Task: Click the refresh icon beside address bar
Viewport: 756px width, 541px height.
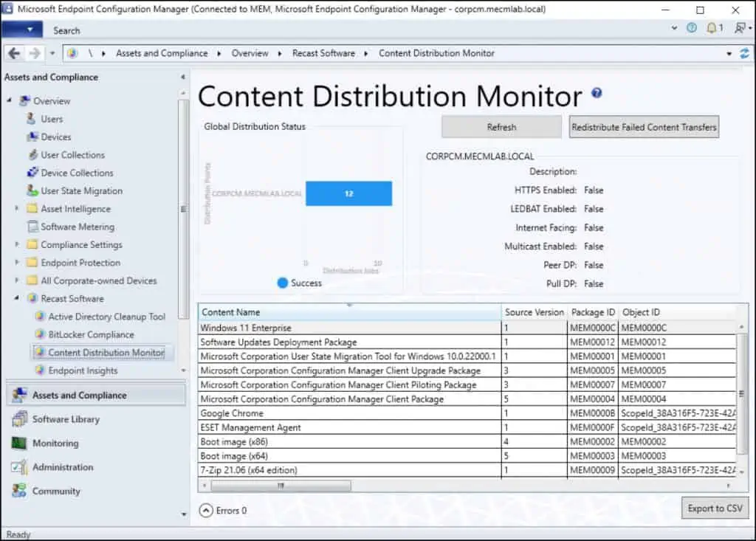Action: pyautogui.click(x=745, y=54)
